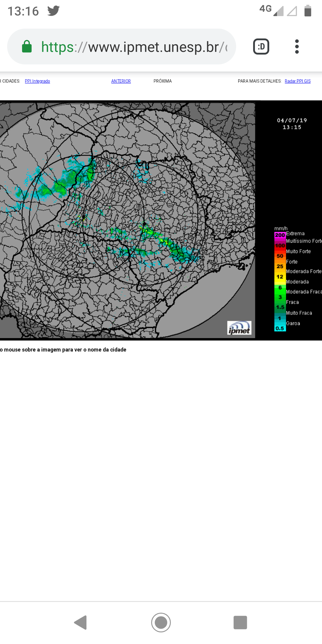Click the 13:16 status bar clock

(x=23, y=11)
